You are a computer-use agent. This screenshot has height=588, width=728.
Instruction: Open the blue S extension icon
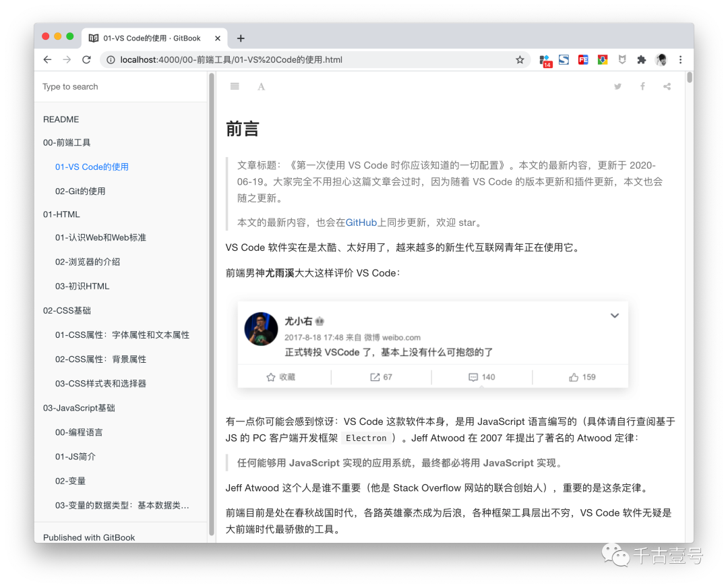coord(564,59)
